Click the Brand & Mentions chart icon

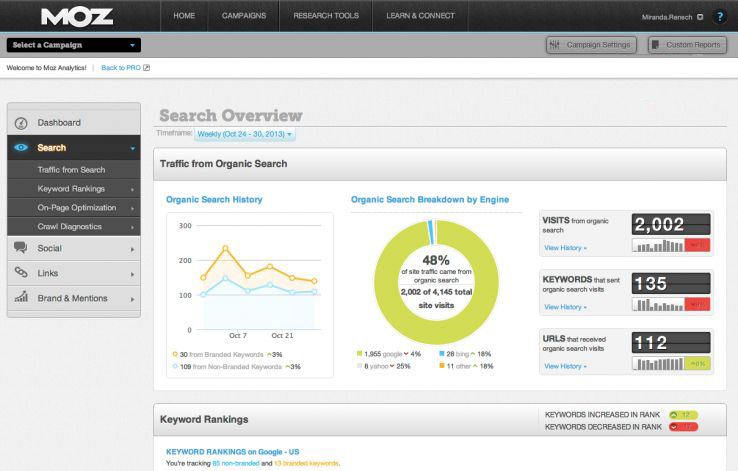(x=21, y=297)
